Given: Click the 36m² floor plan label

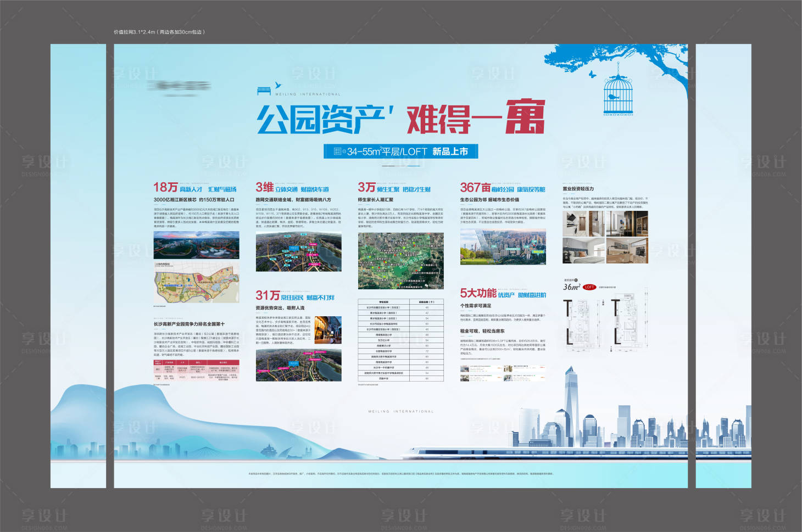Looking at the screenshot, I should pos(571,287).
